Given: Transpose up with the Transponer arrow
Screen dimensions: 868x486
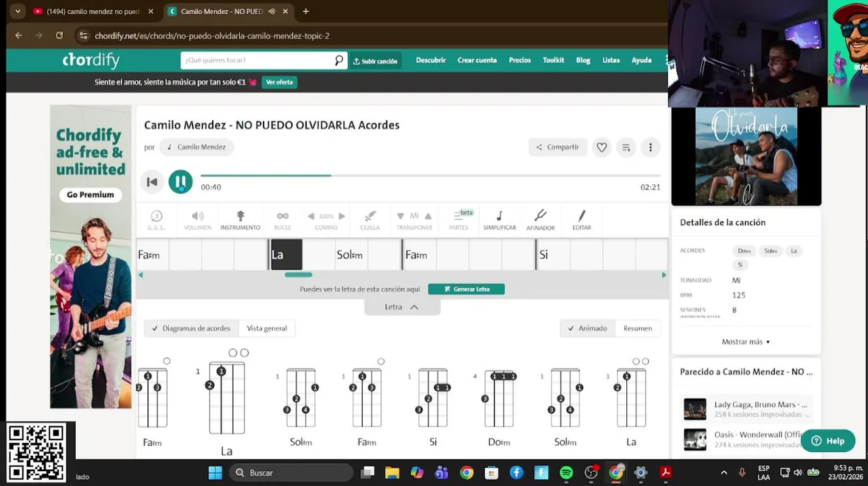Looking at the screenshot, I should coord(428,216).
